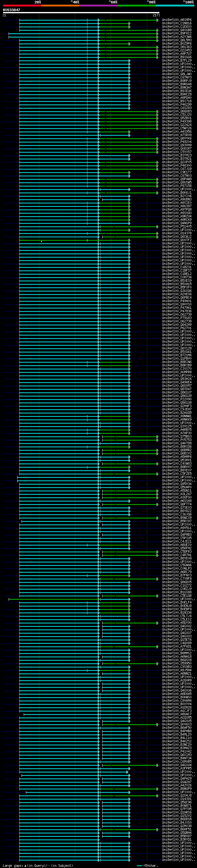The image size is (197, 868).
Task: Open hit UniRef100_P46299
Action: coord(177,104)
